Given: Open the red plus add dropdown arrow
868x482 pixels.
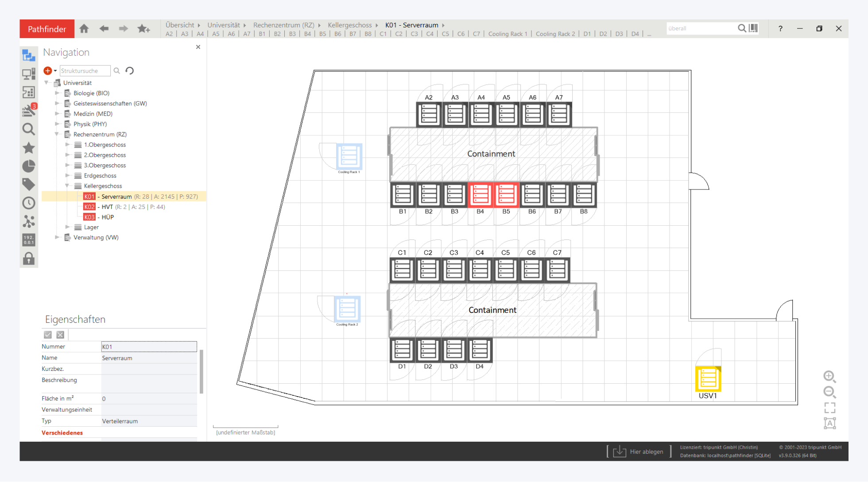Looking at the screenshot, I should 55,71.
